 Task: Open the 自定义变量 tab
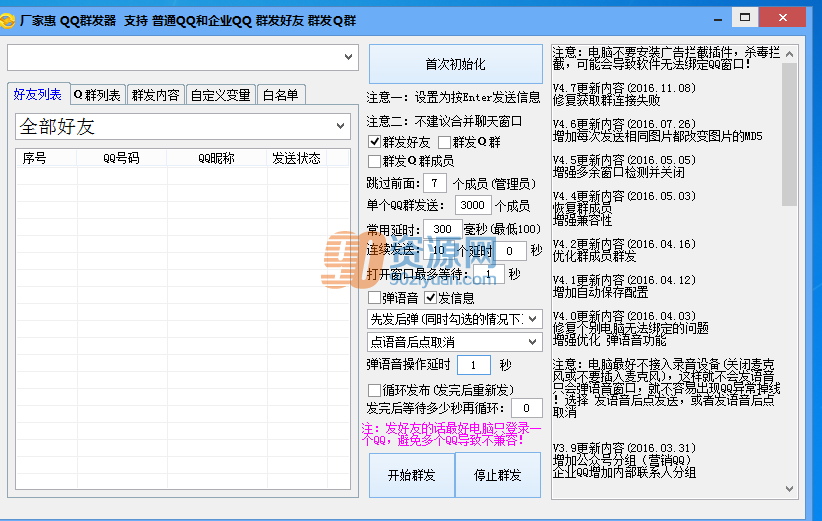[x=220, y=95]
